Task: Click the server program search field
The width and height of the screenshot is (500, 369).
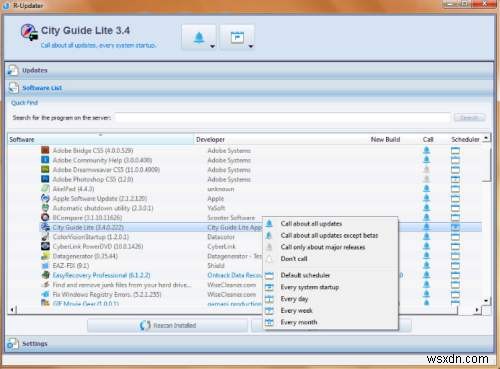Action: tap(283, 118)
